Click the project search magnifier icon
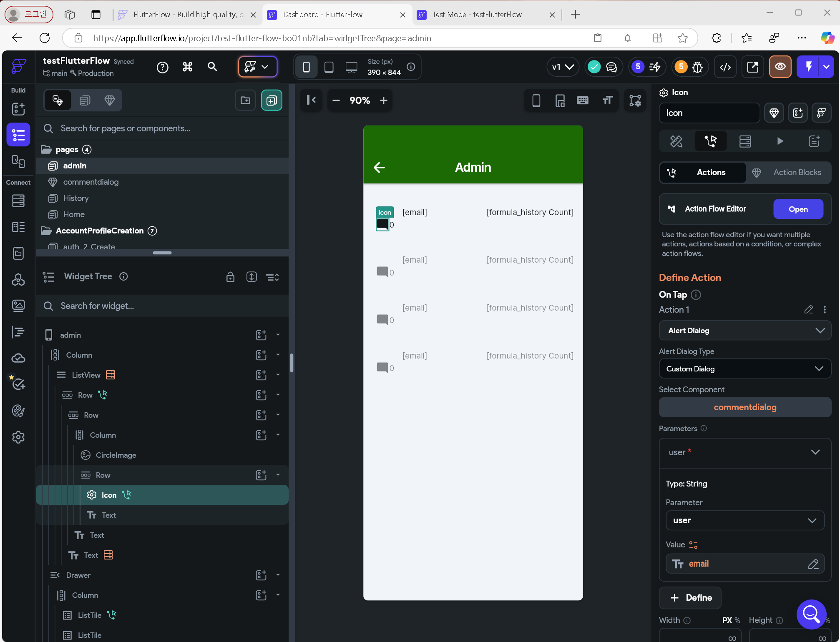Image resolution: width=840 pixels, height=642 pixels. click(x=212, y=67)
